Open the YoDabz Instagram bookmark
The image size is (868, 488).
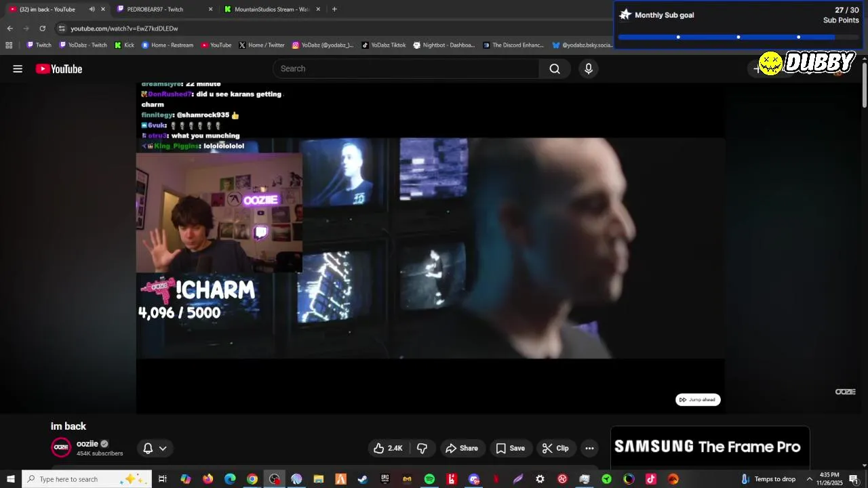[323, 45]
